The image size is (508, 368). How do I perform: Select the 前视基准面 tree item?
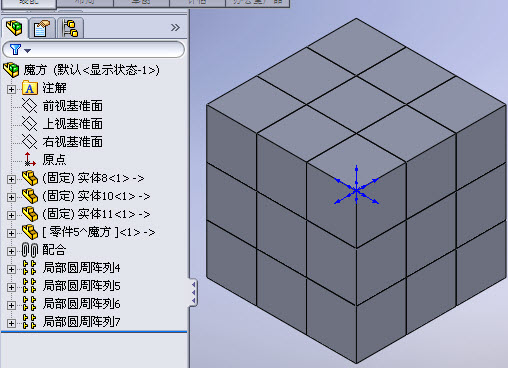[73, 106]
